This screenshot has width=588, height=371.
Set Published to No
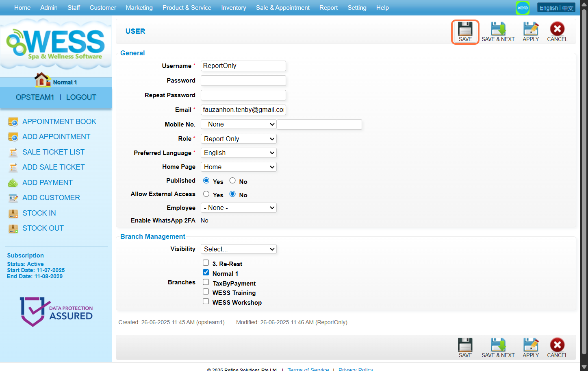click(x=232, y=181)
